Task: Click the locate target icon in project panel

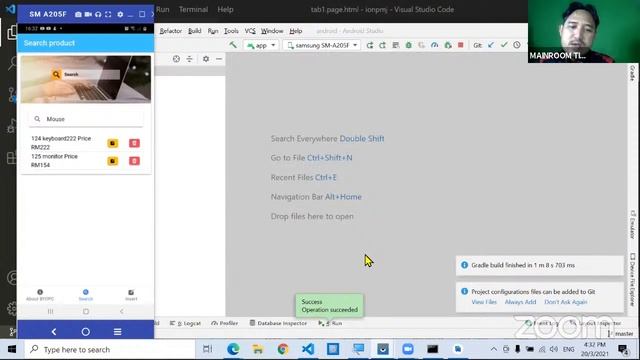Action: click(x=176, y=59)
